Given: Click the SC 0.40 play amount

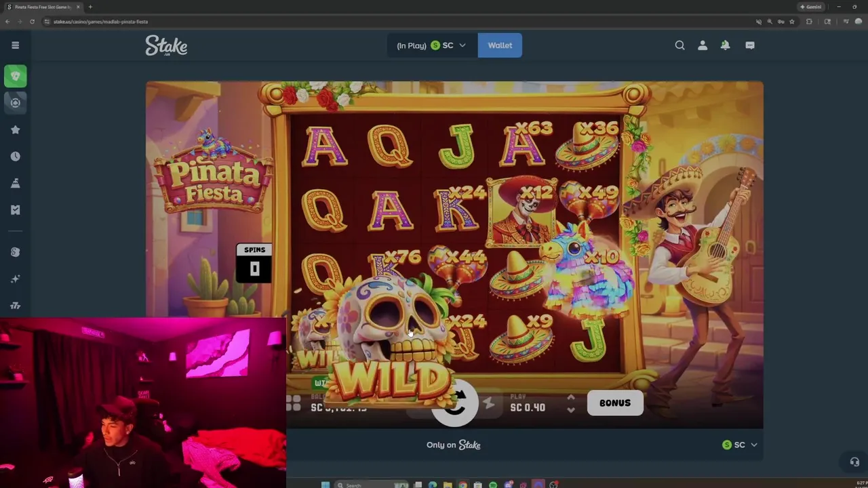Looking at the screenshot, I should 528,407.
